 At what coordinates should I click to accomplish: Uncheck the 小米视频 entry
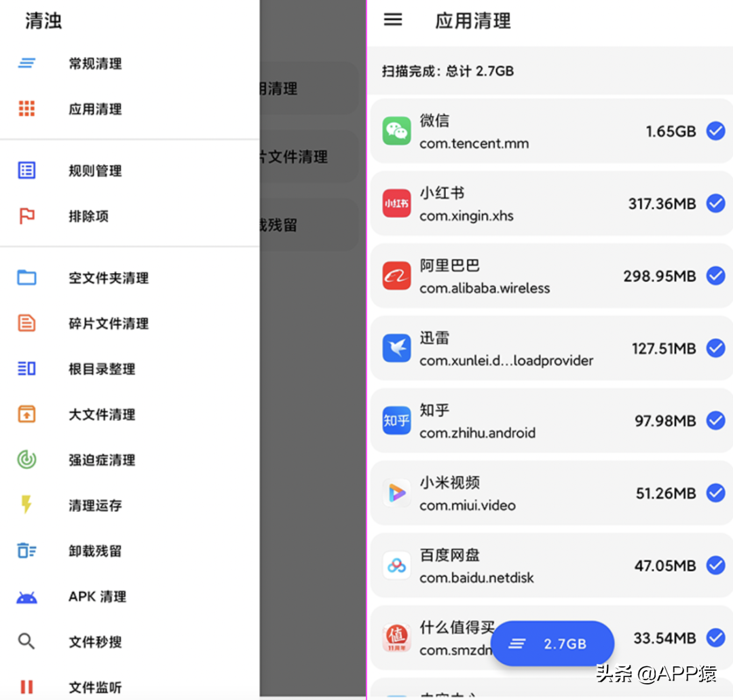(715, 493)
